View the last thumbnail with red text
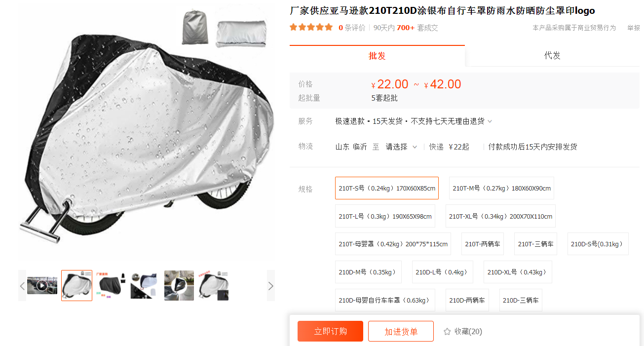This screenshot has height=346, width=644. point(214,285)
